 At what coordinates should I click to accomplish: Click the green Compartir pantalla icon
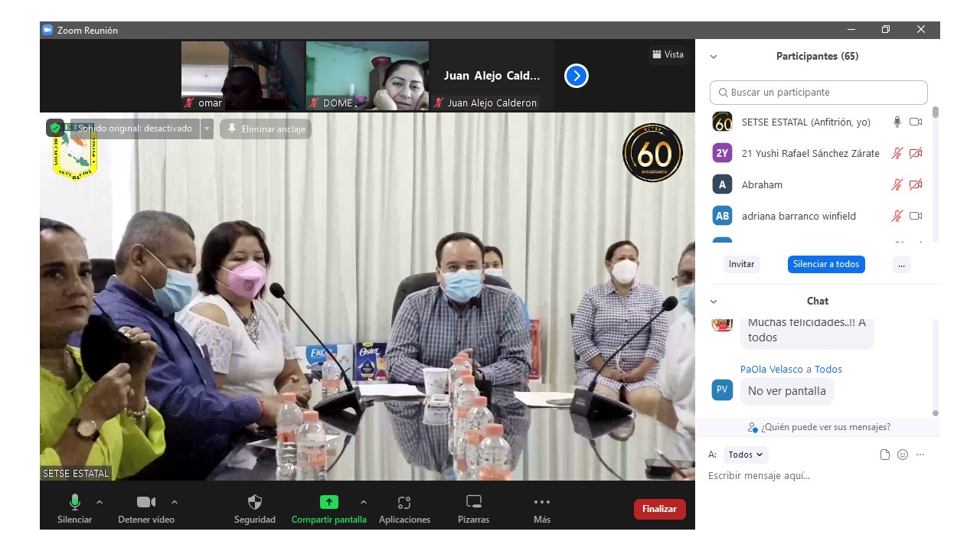point(328,502)
